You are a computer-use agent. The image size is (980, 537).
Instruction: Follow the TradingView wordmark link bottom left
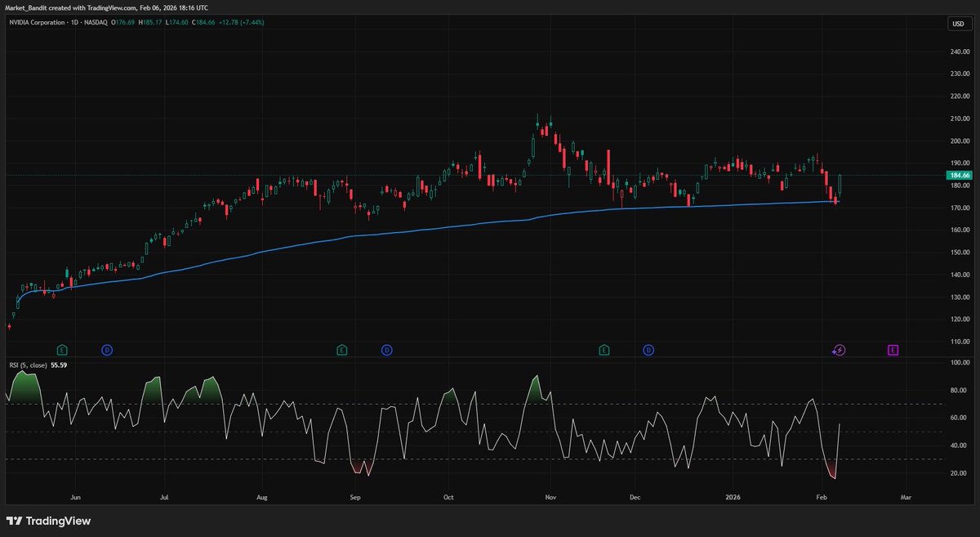point(60,521)
